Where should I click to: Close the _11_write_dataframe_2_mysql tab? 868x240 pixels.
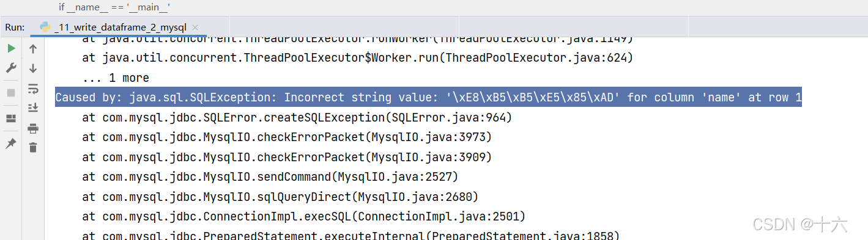pos(195,27)
